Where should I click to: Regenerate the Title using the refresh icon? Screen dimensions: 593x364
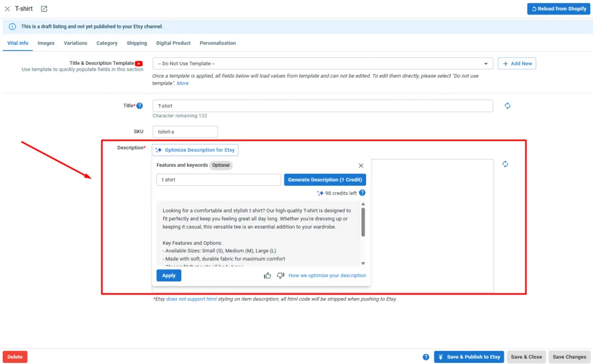pyautogui.click(x=507, y=106)
